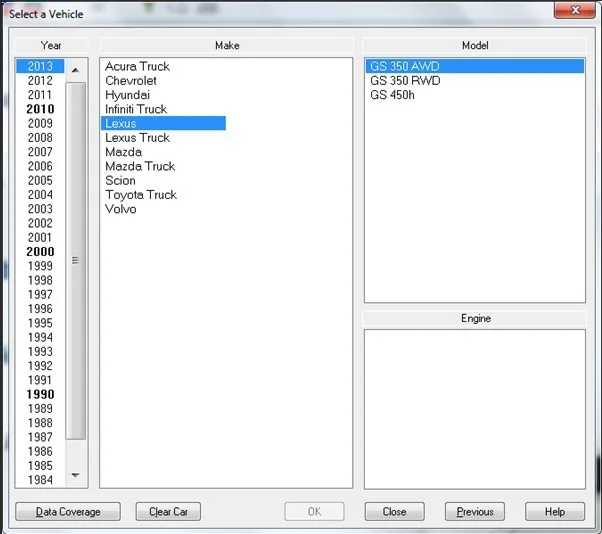This screenshot has width=602, height=534.
Task: Click the year list scrollbar thumb
Action: tap(75, 261)
